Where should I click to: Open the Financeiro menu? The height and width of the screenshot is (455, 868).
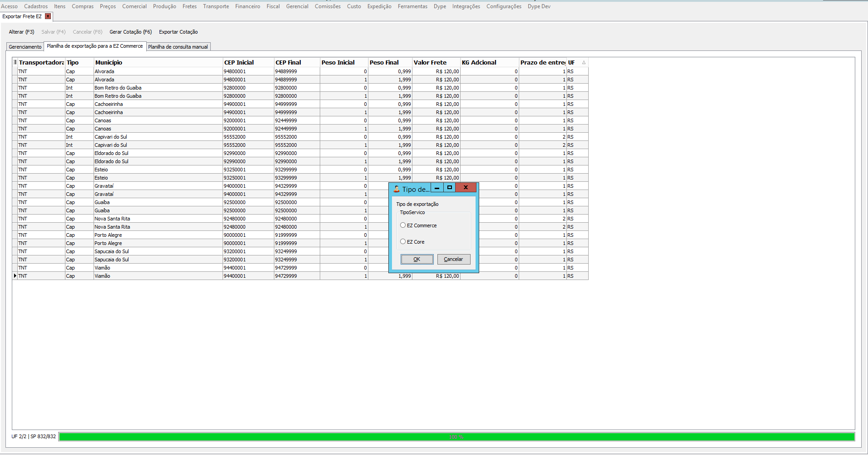tap(248, 6)
